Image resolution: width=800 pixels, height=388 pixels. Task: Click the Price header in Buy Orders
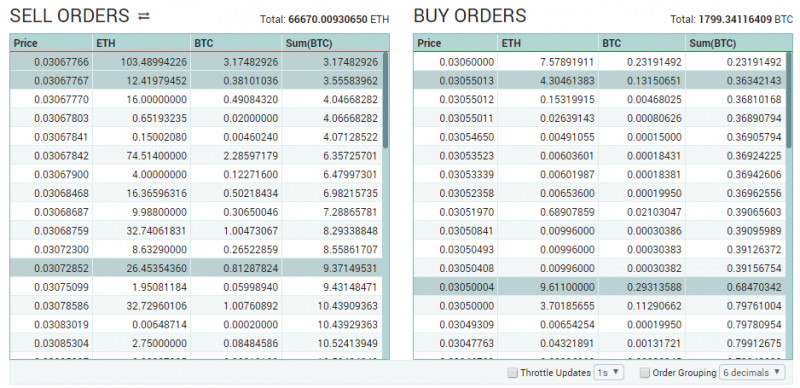coord(455,43)
